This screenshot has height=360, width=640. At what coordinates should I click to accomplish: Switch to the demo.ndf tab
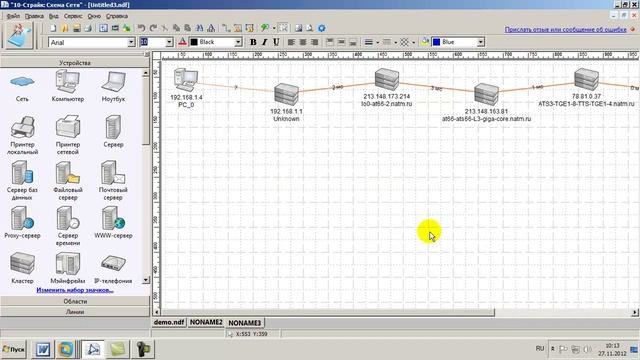click(169, 322)
